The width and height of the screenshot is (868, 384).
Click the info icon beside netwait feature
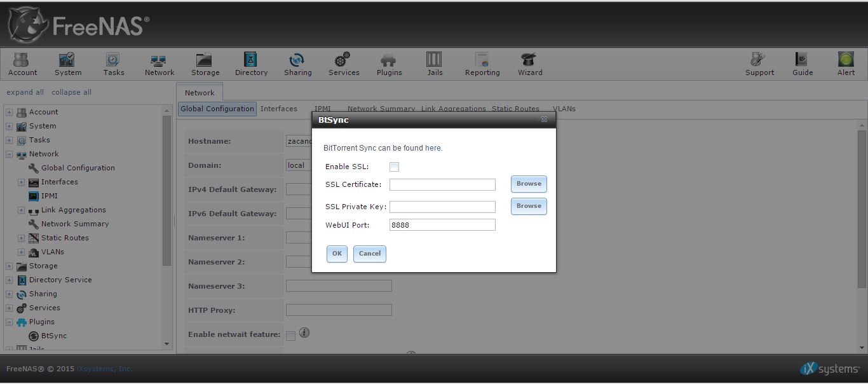point(304,333)
